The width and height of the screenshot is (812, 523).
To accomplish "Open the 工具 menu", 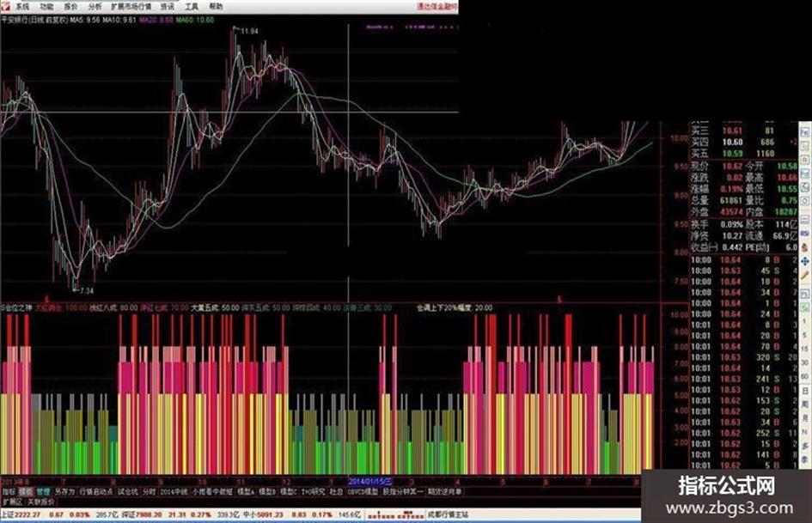I will 191,7.
